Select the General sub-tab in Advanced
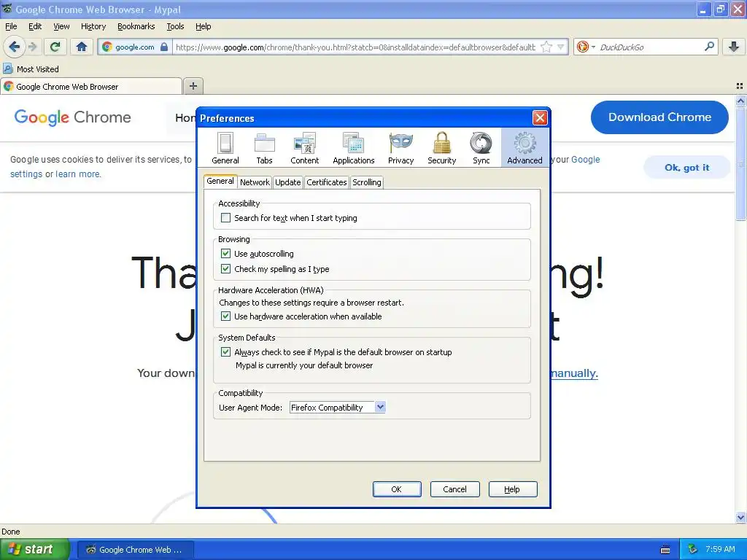Screen dimensions: 747x560 (x=220, y=181)
